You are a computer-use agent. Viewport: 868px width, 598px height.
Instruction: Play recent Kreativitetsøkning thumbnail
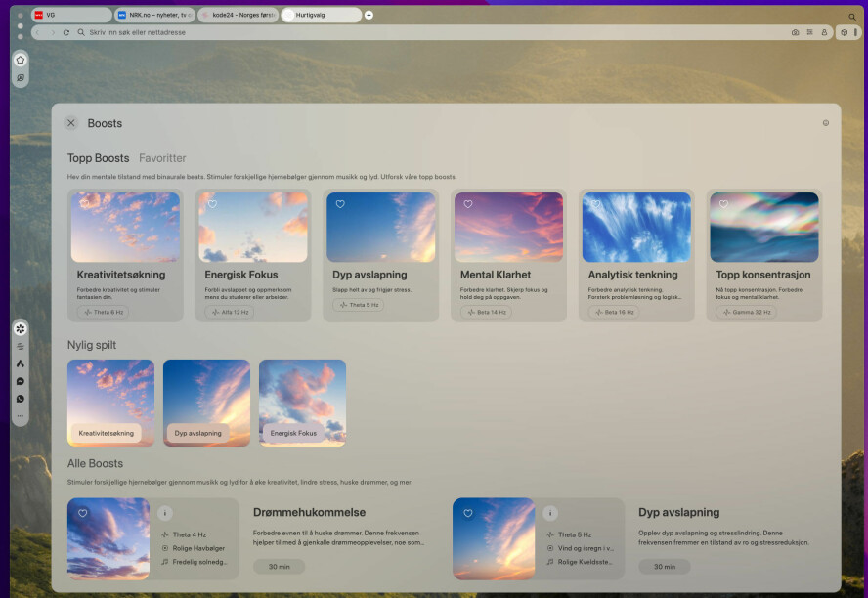click(110, 403)
